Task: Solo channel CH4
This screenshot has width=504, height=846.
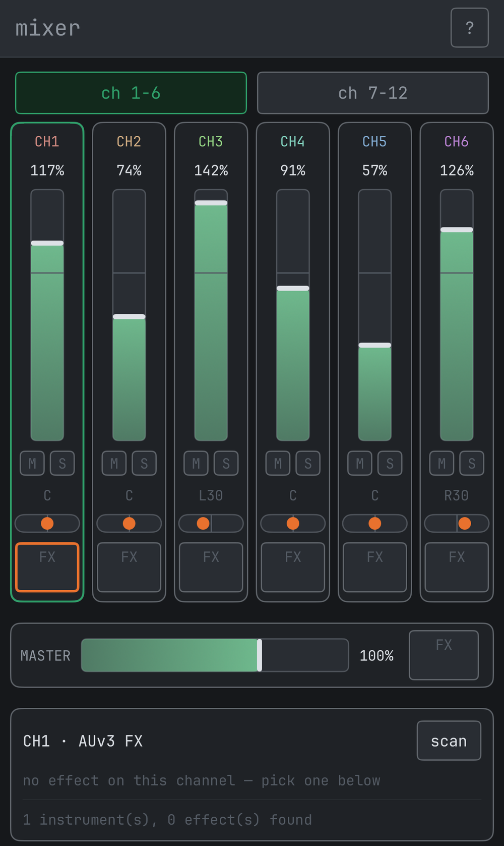Action: tap(308, 463)
